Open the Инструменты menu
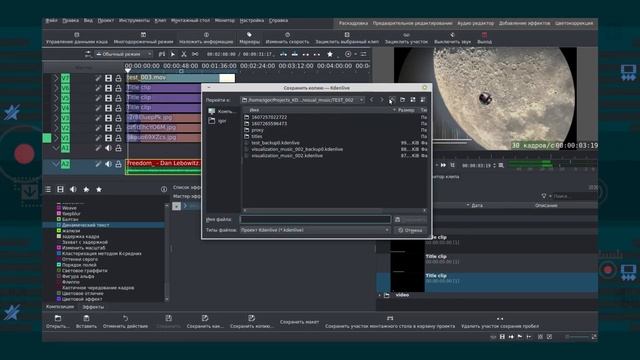Screen dimensions: 640x360 (134, 20)
